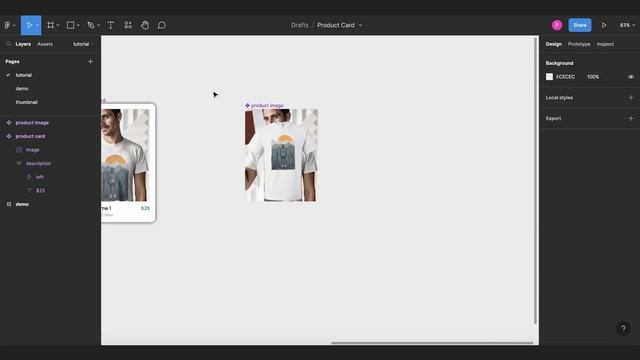Edit the ECECEC background hex value
640x360 pixels.
click(565, 77)
